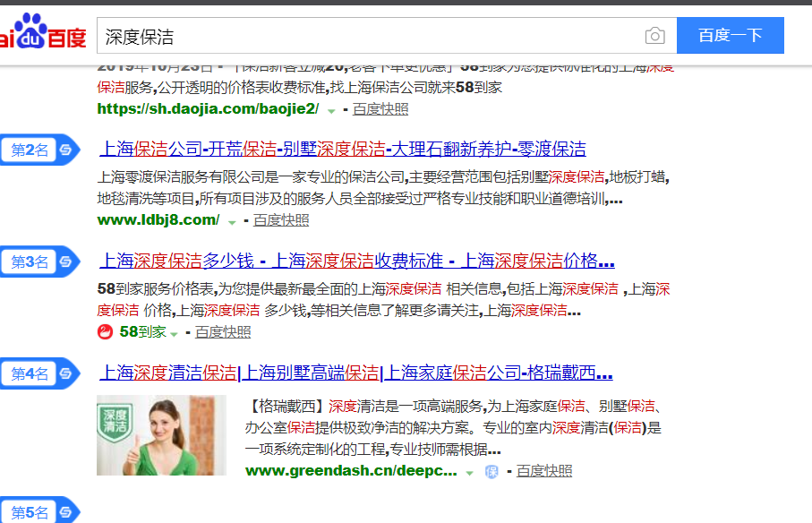
Task: Open 上海深度清洁保洁 格瑞戴西 result title
Action: pyautogui.click(x=355, y=373)
